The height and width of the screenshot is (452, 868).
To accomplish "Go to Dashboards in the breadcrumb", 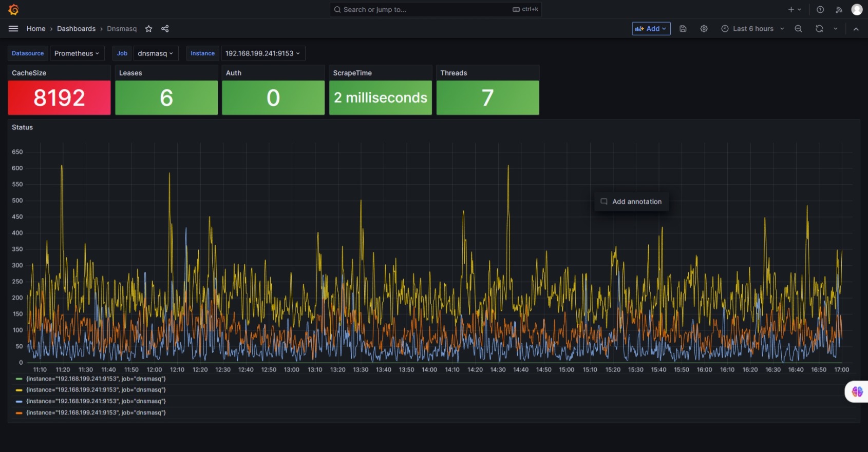I will point(76,29).
